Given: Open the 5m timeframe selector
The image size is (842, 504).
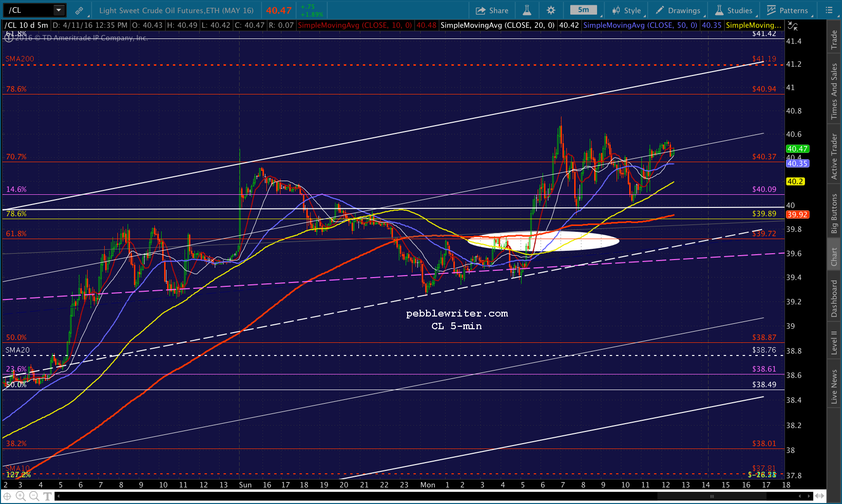Looking at the screenshot, I should (583, 10).
